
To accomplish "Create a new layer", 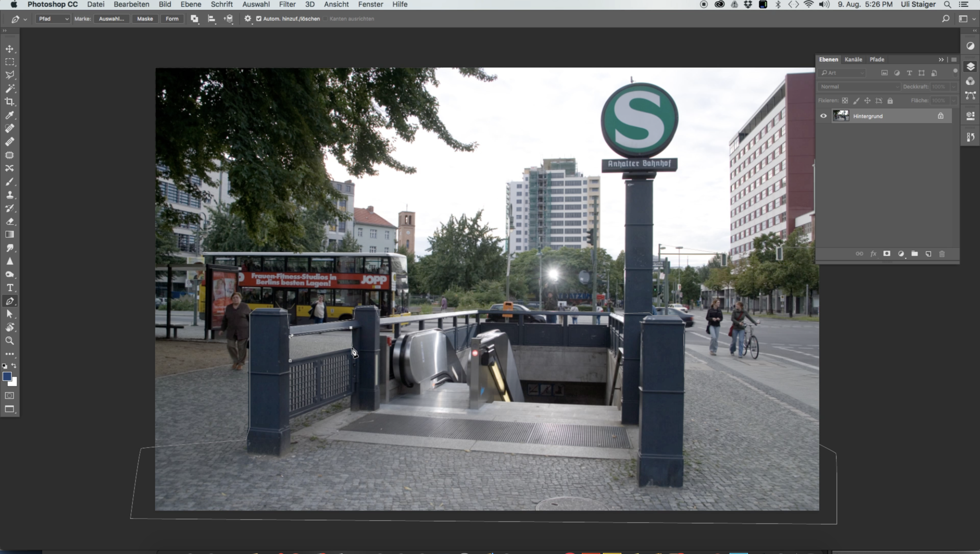I will [x=928, y=254].
